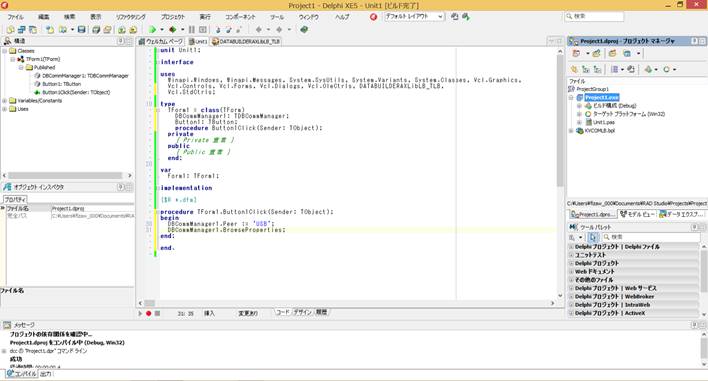Open the デフォルト レイアウト desktop layout dropdown
Screen dimensions: 708x381
(440, 17)
